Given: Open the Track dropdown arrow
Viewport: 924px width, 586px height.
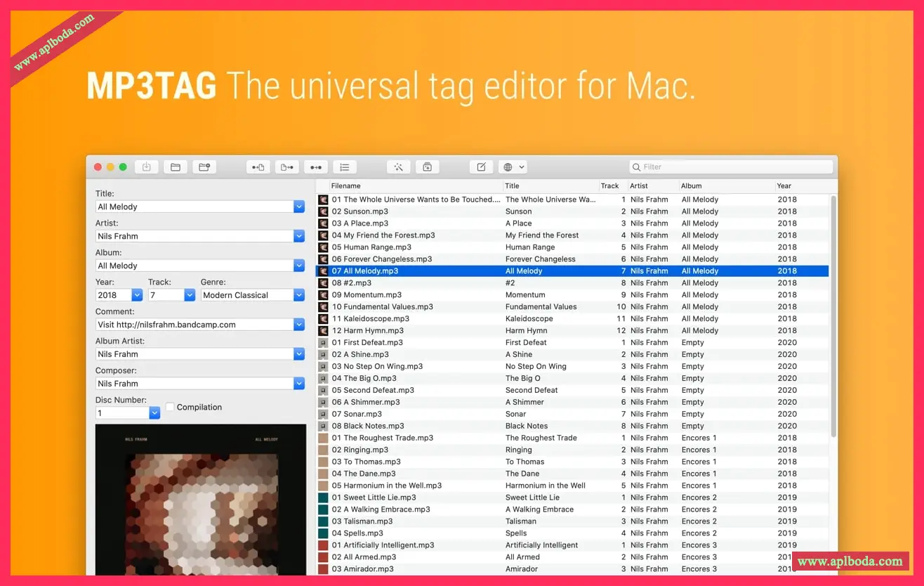Looking at the screenshot, I should tap(190, 295).
